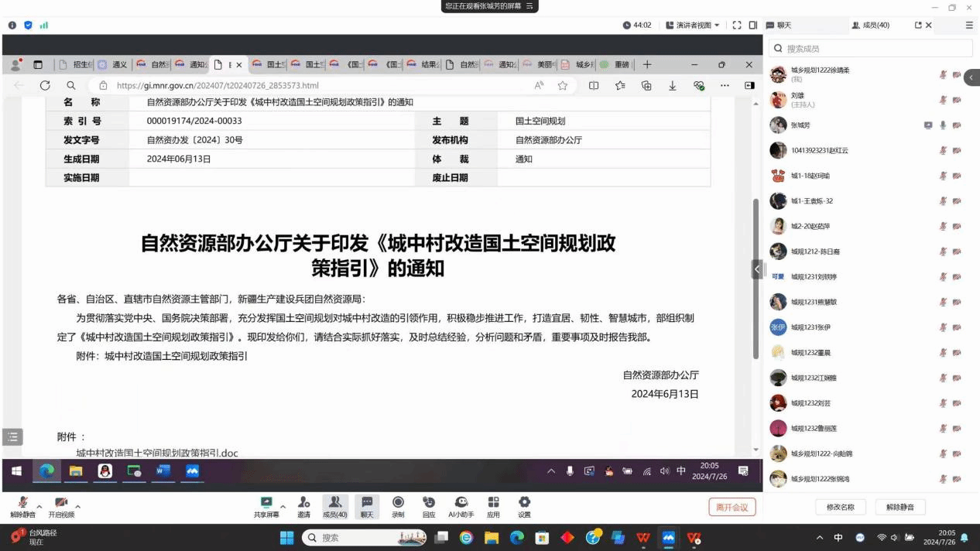Pop out the members panel

coord(918,26)
